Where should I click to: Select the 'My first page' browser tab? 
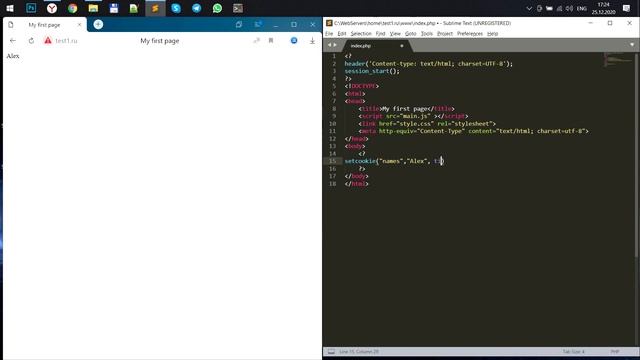pos(44,25)
